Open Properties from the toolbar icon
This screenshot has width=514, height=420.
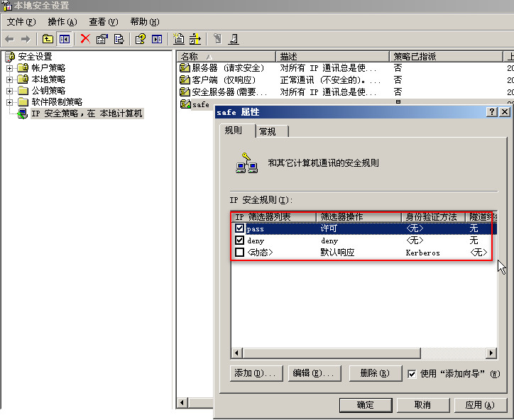pos(102,39)
